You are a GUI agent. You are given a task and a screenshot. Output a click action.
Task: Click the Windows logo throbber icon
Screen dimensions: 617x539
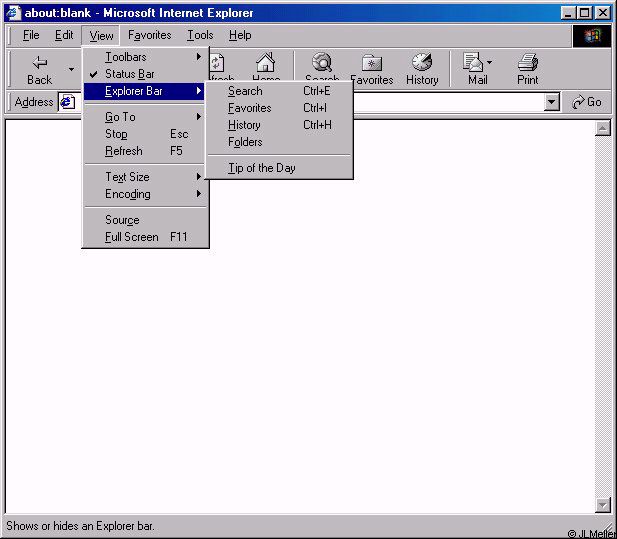point(592,35)
